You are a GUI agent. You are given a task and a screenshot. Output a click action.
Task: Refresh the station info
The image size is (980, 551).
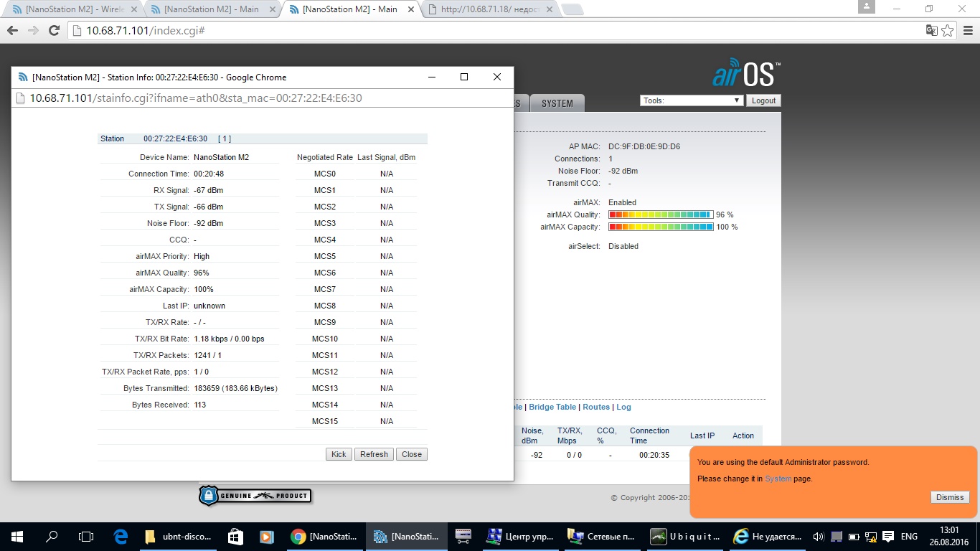[374, 454]
